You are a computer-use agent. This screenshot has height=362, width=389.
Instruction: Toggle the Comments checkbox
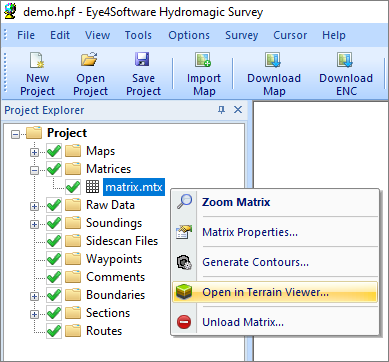point(54,277)
